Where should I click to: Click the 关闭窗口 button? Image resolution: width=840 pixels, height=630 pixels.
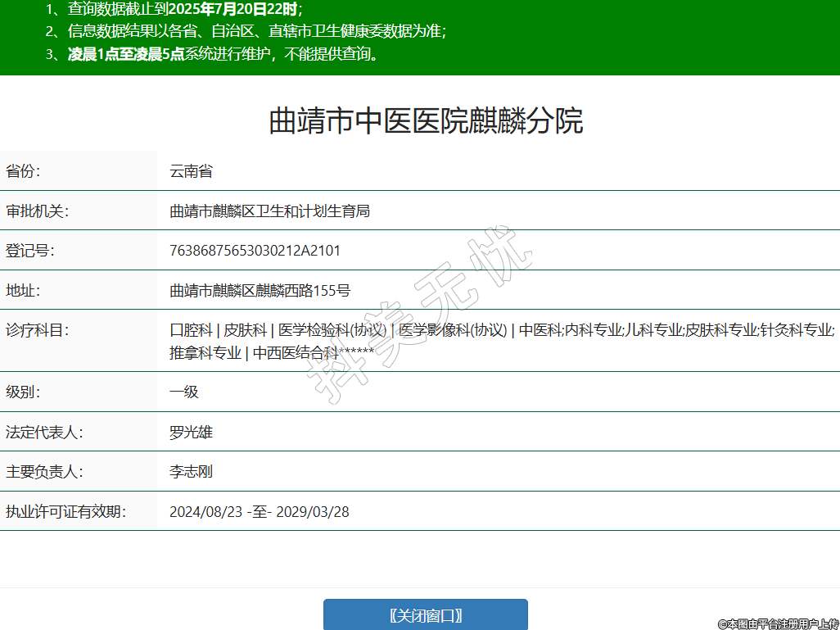[x=425, y=615]
